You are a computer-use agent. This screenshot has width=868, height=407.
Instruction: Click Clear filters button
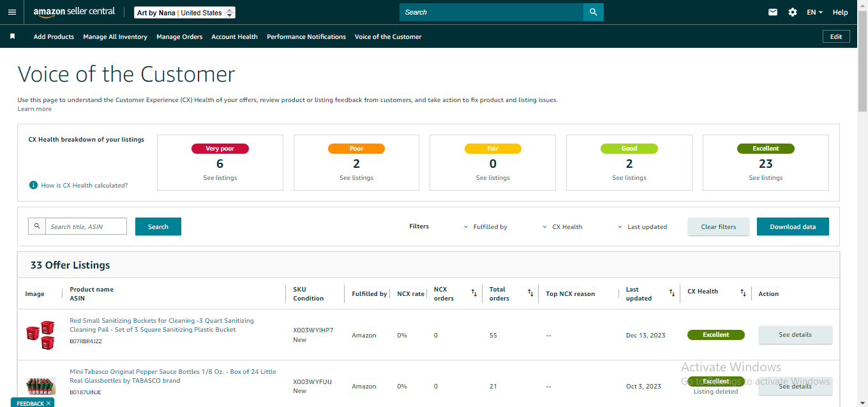[719, 226]
